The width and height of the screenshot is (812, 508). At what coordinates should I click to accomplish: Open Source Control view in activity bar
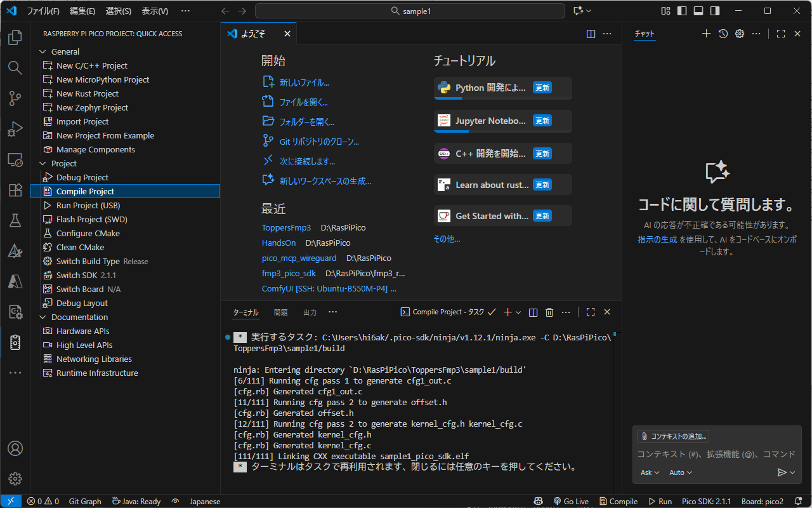tap(15, 98)
